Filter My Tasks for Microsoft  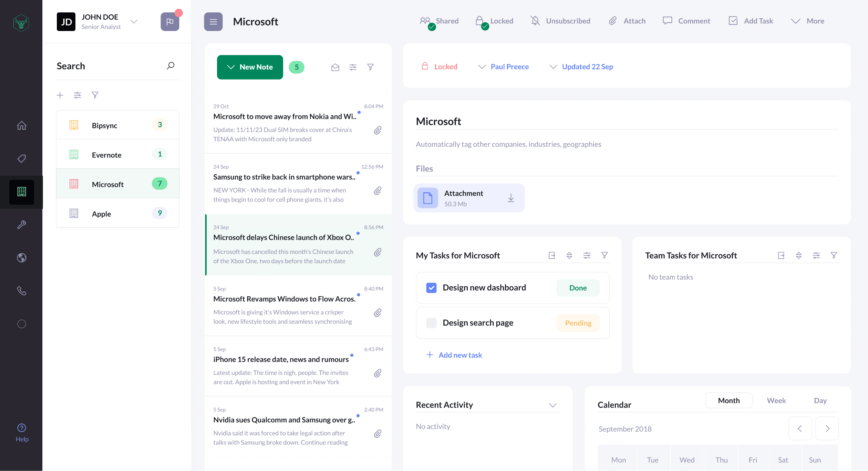[x=604, y=255]
